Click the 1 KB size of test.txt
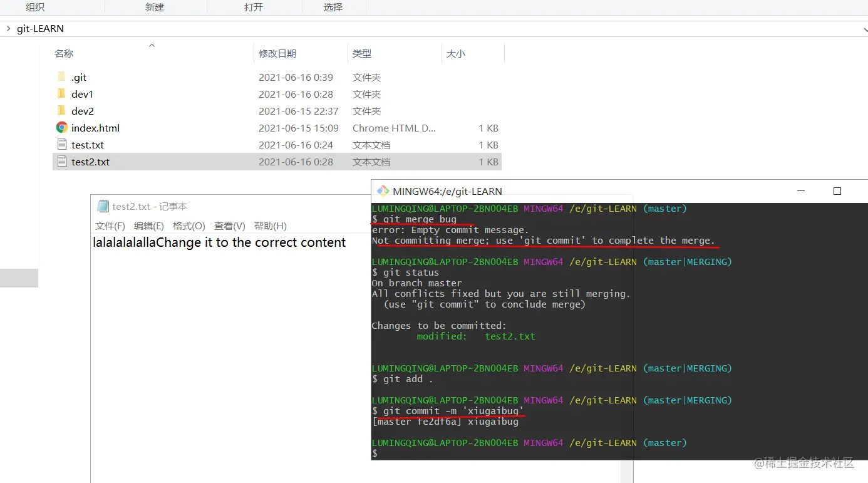The height and width of the screenshot is (483, 868). (488, 145)
